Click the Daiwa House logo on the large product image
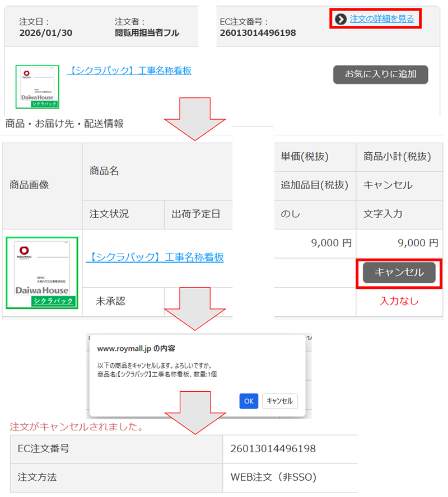This screenshot has width=448, height=497. click(42, 290)
